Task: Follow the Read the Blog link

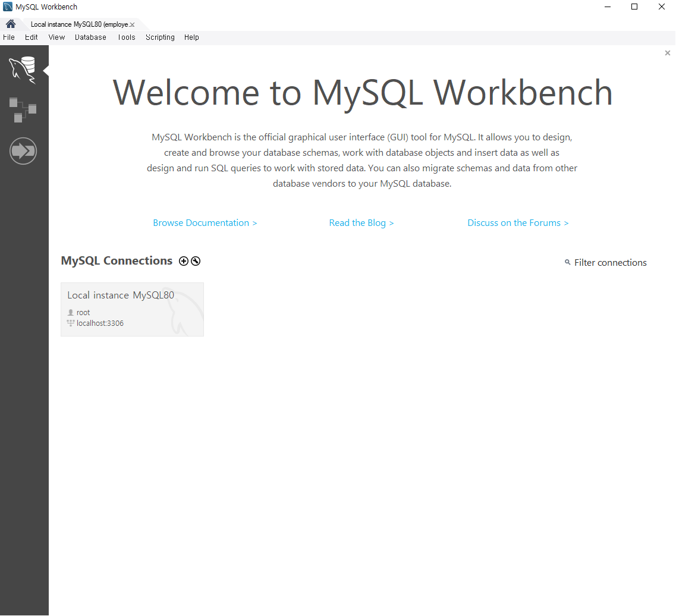Action: [361, 223]
